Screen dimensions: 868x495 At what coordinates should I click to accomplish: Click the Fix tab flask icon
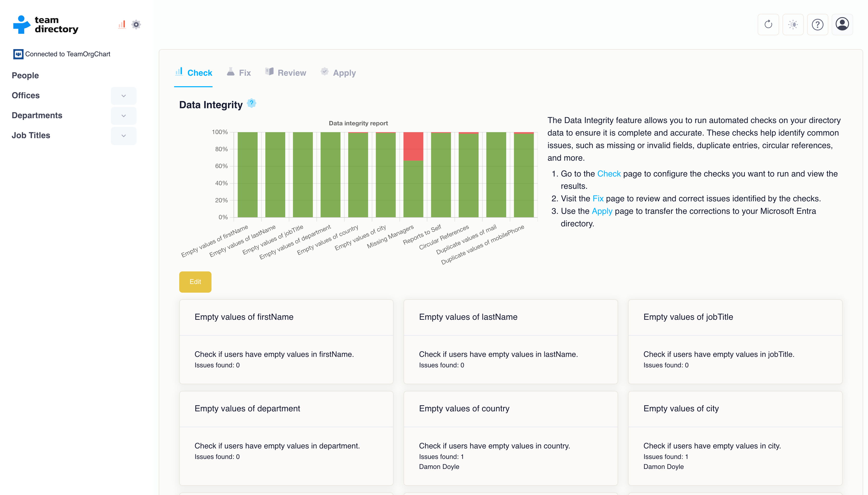(231, 72)
